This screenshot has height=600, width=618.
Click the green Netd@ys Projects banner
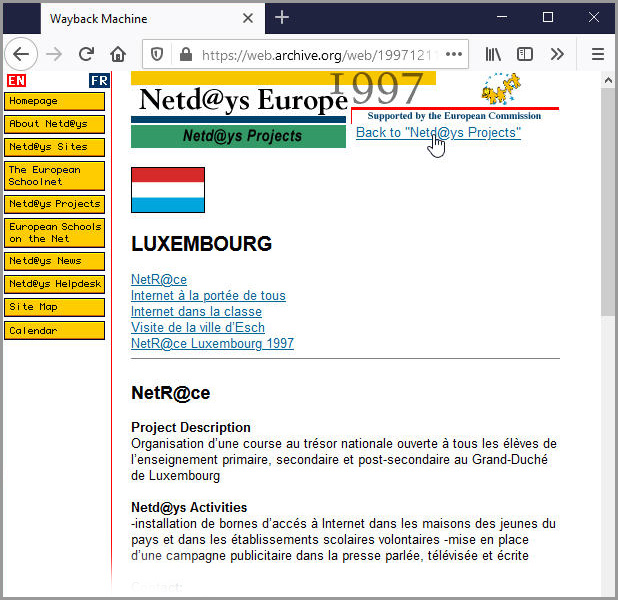pos(238,136)
